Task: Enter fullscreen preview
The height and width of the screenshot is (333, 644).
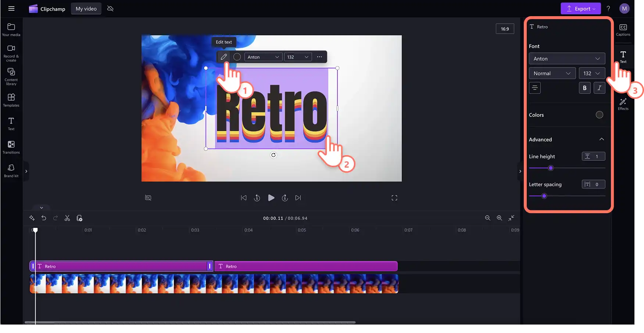Action: tap(394, 198)
